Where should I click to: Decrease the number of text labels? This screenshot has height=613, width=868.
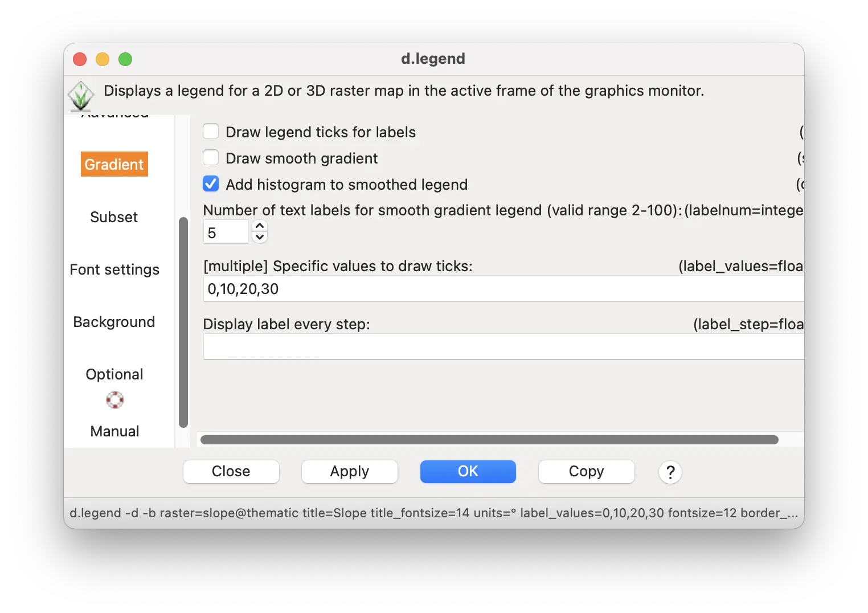260,238
